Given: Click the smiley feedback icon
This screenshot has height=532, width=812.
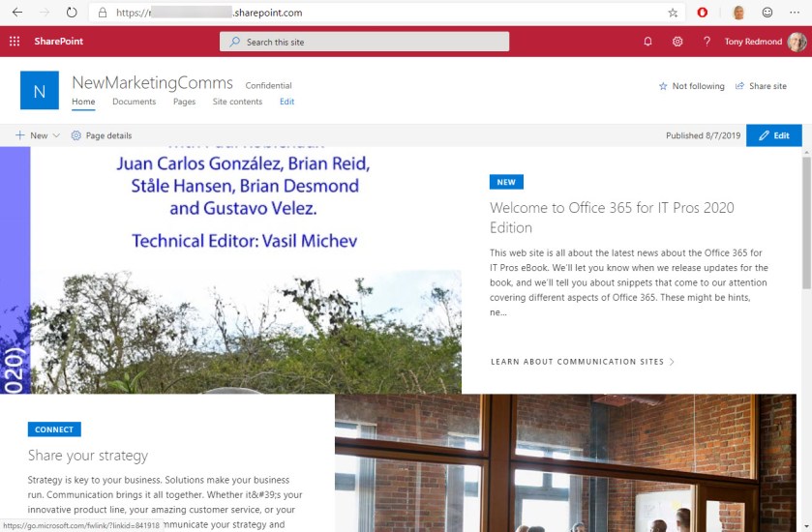Looking at the screenshot, I should 767,13.
